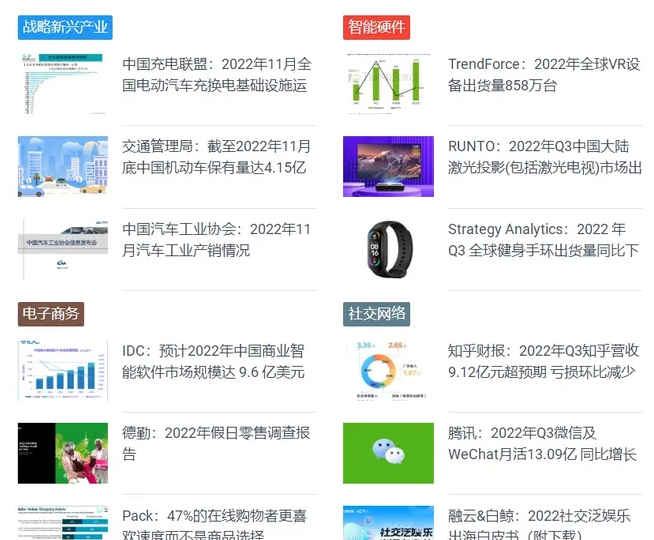Open IDC 中国商业智能软件市场 article
This screenshot has height=540, width=654.
tap(213, 362)
